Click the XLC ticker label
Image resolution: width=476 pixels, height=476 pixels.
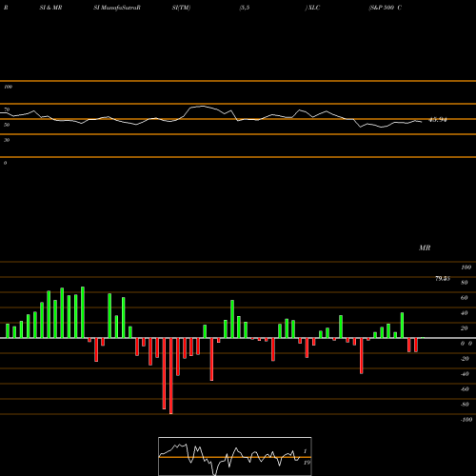[314, 8]
